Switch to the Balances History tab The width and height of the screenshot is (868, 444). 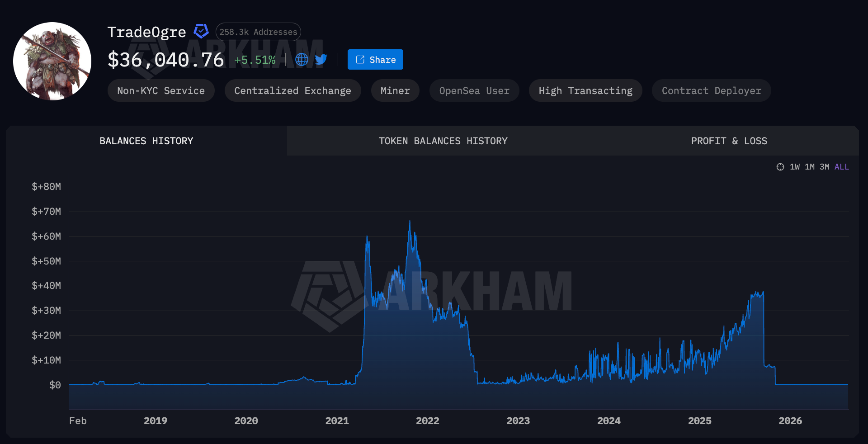[146, 141]
